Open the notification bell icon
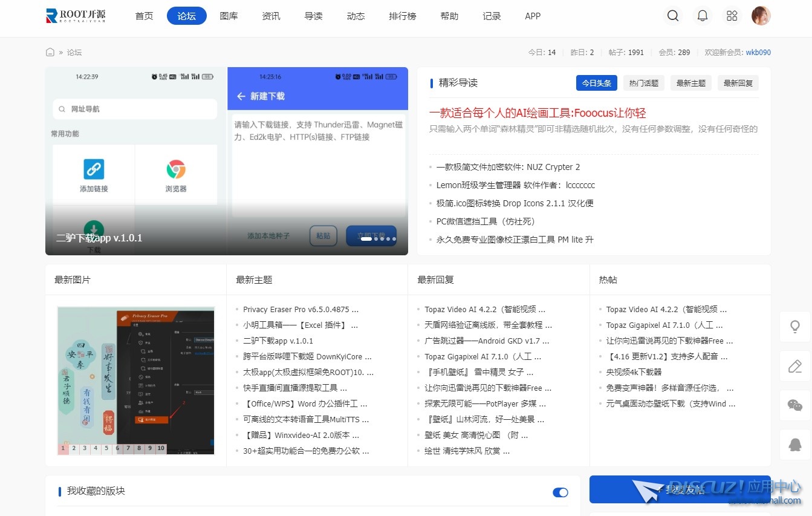This screenshot has width=812, height=516. [702, 16]
